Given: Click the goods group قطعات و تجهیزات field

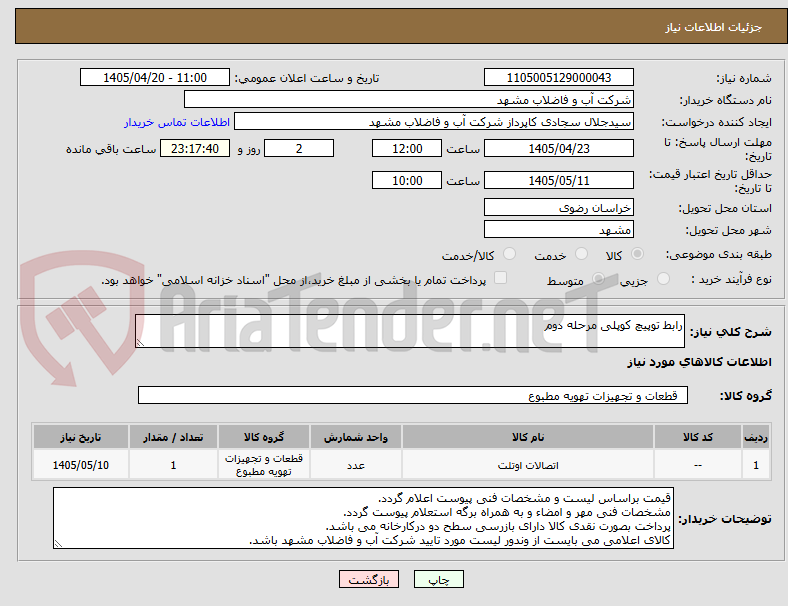Looking at the screenshot, I should pos(413,395).
